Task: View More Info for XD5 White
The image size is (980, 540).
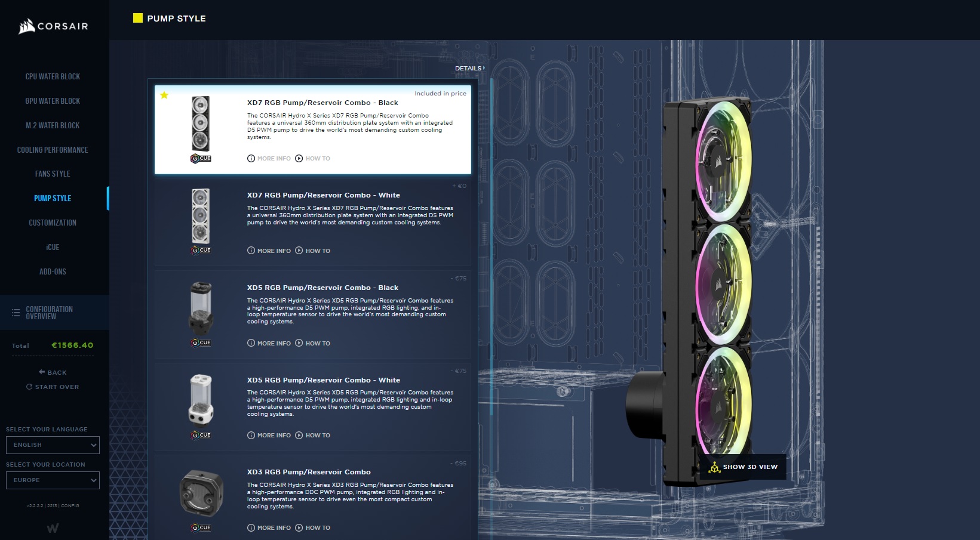Action: (269, 436)
